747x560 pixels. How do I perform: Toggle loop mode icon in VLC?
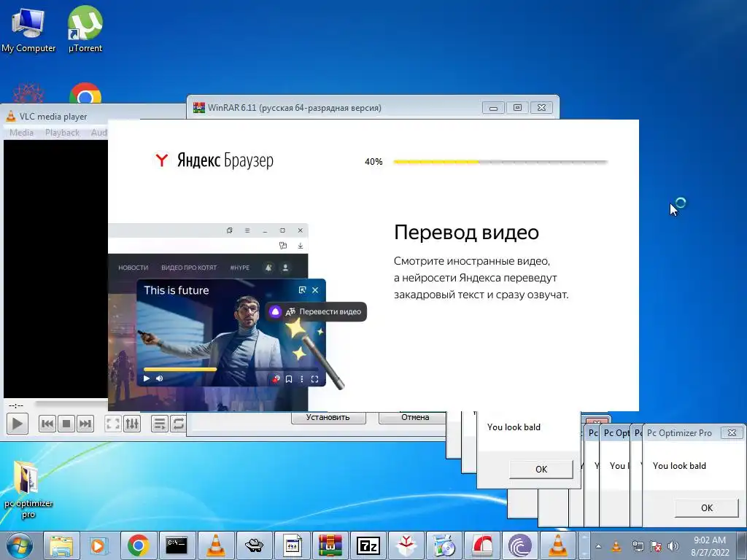(178, 424)
